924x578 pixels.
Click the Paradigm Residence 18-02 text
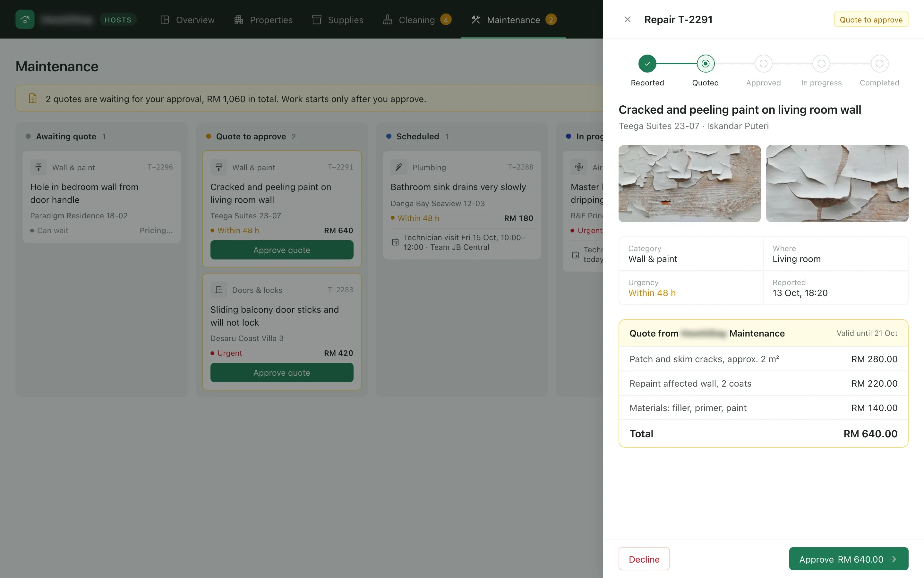(79, 215)
